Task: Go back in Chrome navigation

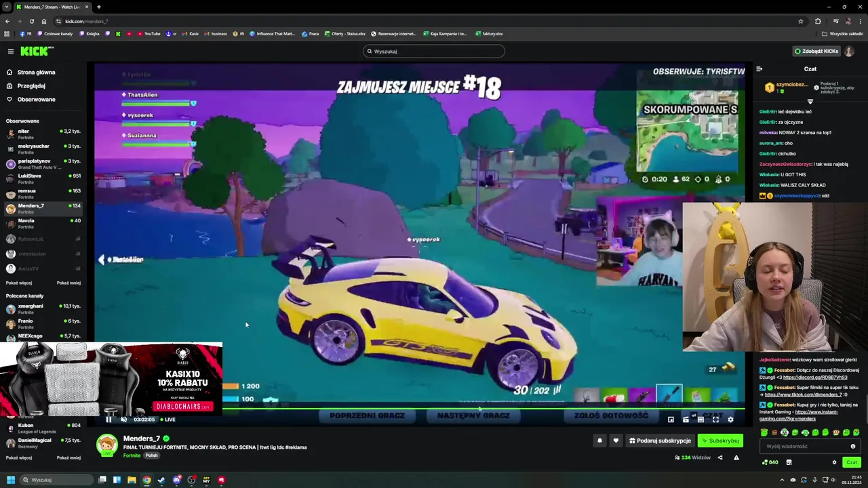Action: click(7, 21)
